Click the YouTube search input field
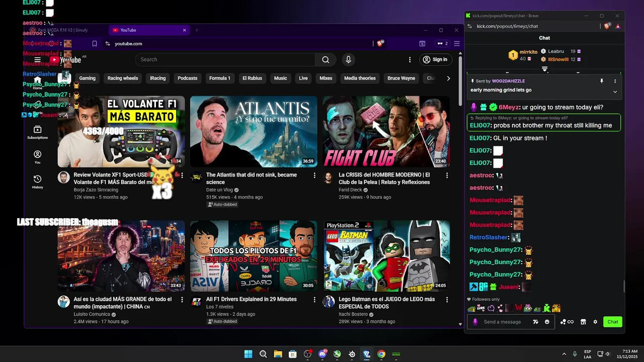This screenshot has width=644, height=362. click(225, 59)
